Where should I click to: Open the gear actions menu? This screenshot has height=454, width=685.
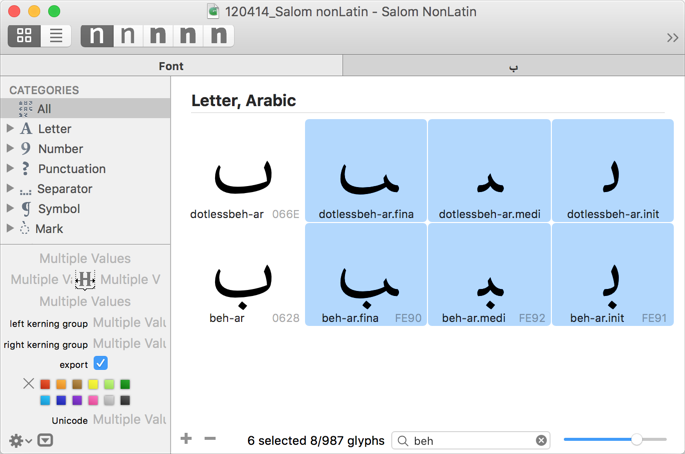tap(18, 440)
